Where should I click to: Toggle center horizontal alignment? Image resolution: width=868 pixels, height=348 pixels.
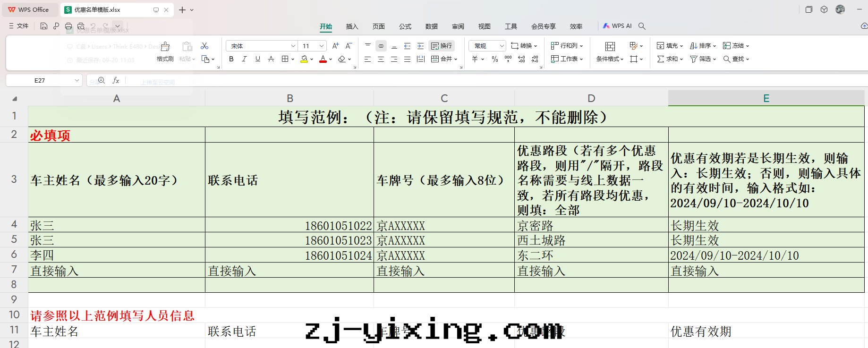381,59
